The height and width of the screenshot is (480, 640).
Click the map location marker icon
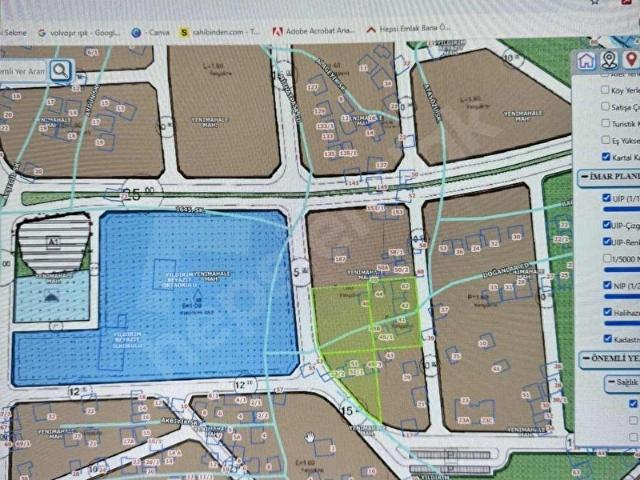point(609,60)
